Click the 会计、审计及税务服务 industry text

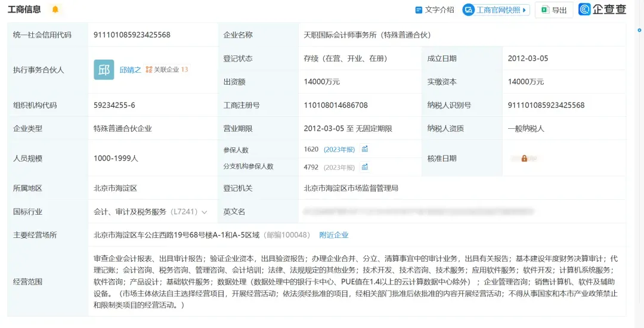130,212
